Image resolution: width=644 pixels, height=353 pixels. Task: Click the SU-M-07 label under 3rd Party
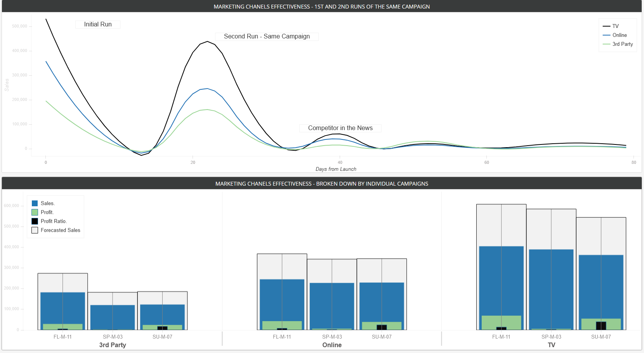click(162, 337)
